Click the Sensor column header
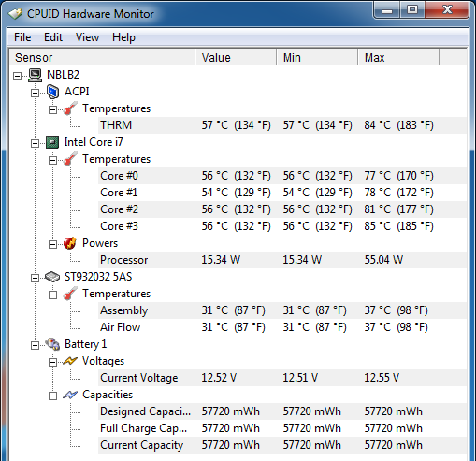 pos(102,57)
